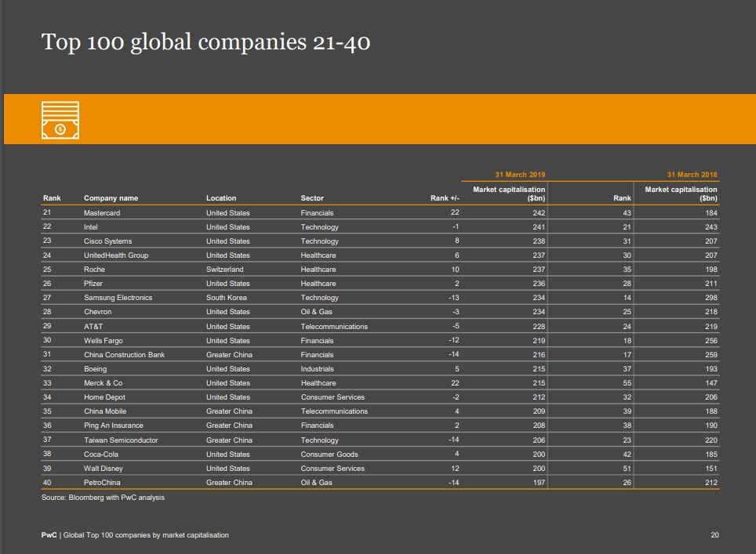This screenshot has width=756, height=554.
Task: Select the 'Taiwan Semiconductor' company cell
Action: 121,440
